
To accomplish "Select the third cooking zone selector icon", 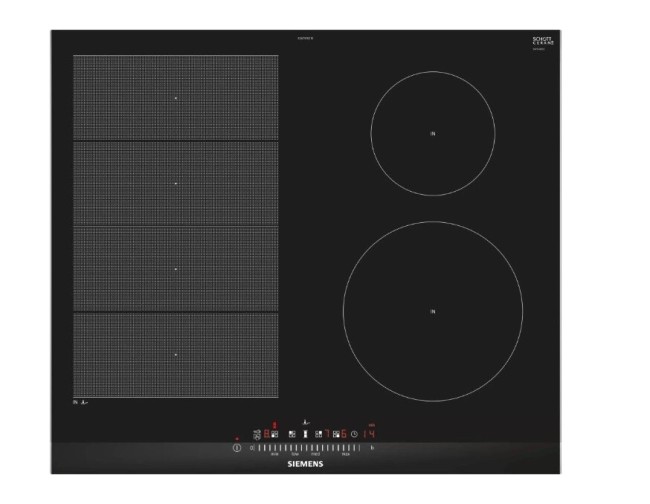I will pos(318,434).
